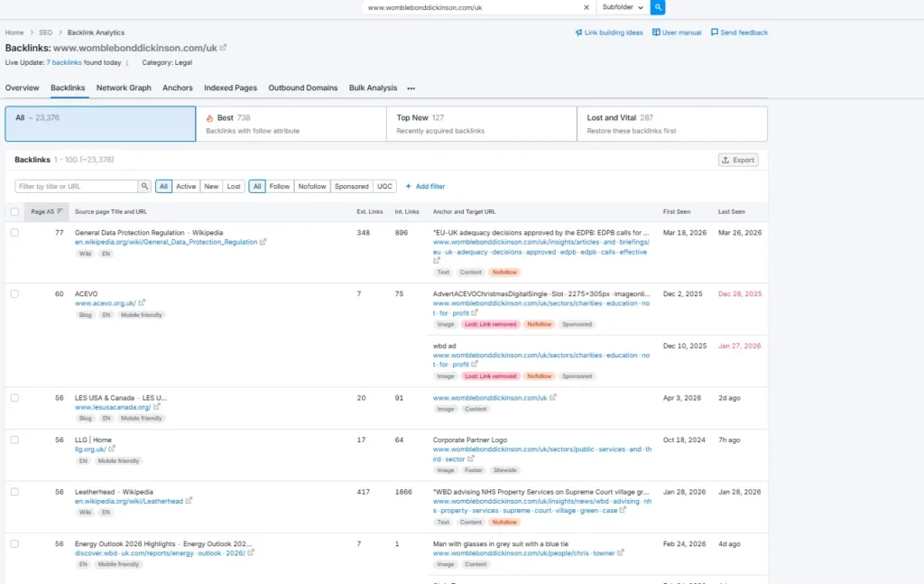Select the Lost and Vital card
The width and height of the screenshot is (924, 584).
tap(672, 124)
